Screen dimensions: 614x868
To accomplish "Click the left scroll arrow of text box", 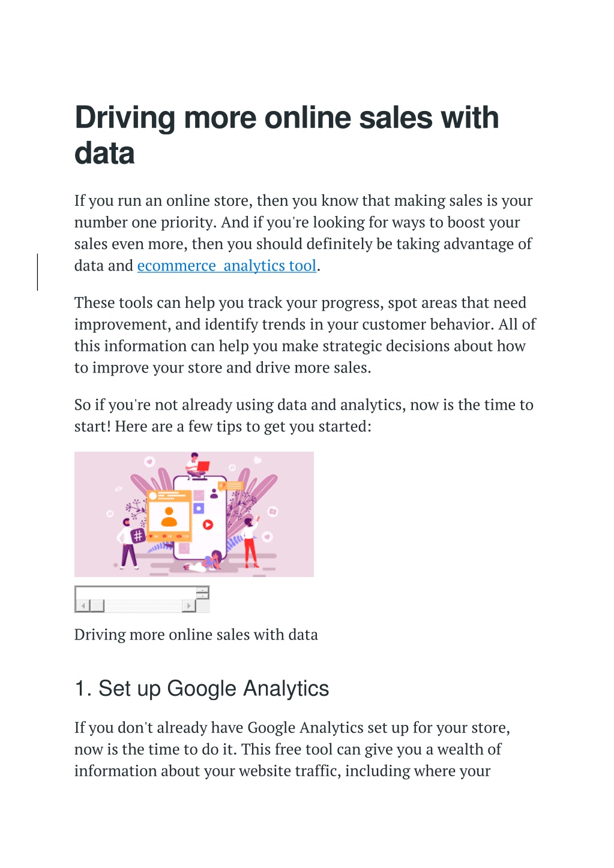I will tap(83, 606).
